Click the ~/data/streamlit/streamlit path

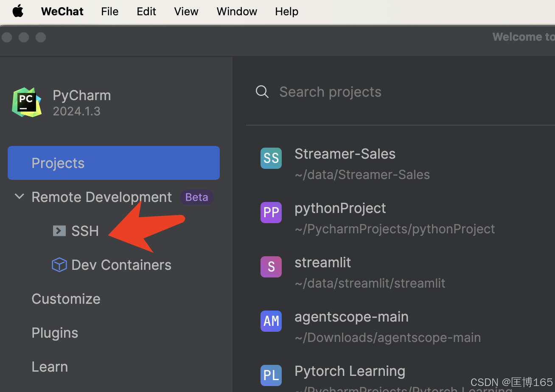tap(370, 283)
